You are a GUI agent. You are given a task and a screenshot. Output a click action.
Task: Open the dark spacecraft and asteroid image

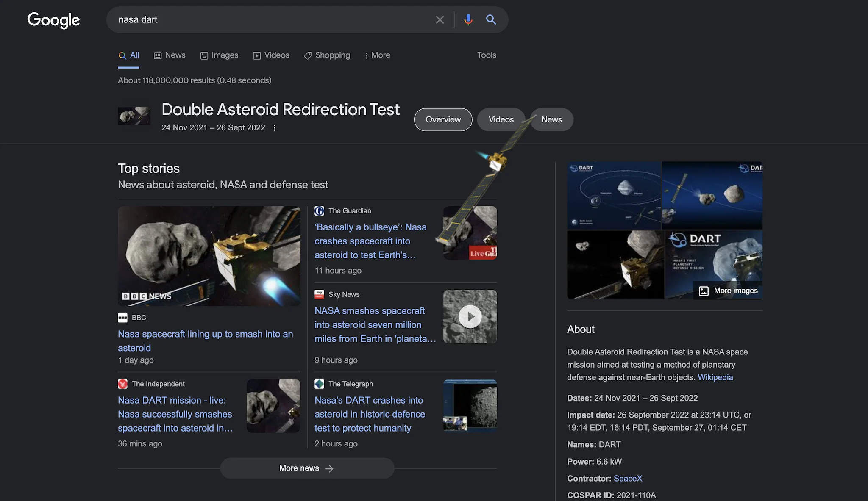615,265
